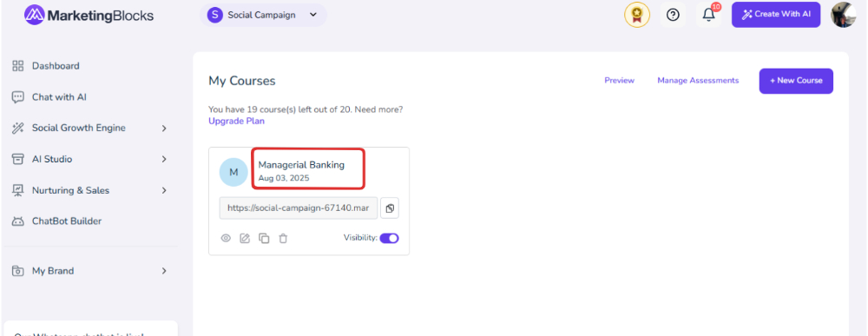Click the Upgrade Plan link

pyautogui.click(x=236, y=121)
